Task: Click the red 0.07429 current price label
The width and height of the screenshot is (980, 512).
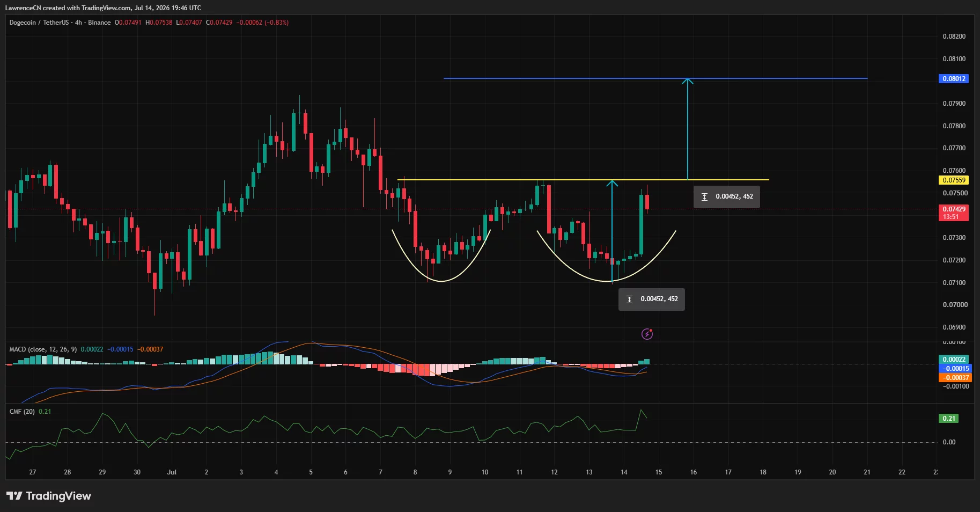Action: click(x=954, y=213)
